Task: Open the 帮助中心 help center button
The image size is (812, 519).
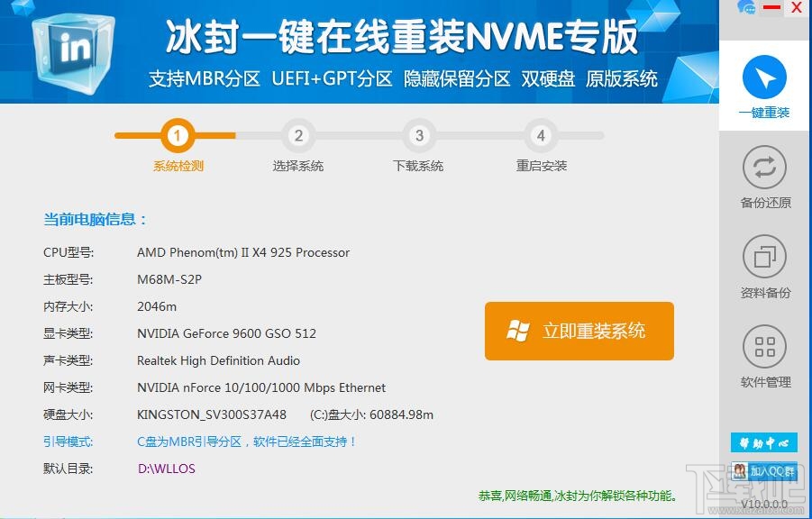Action: pos(764,442)
